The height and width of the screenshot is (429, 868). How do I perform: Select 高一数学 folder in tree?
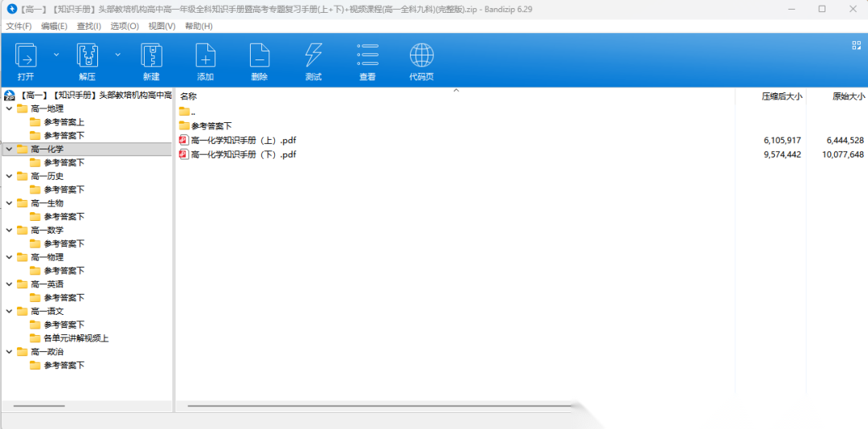(x=47, y=230)
